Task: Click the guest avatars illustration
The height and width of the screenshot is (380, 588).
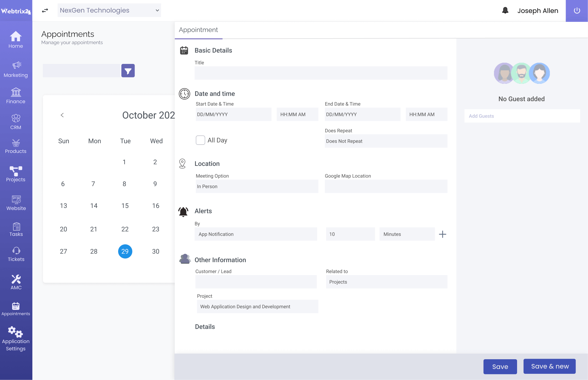Action: click(522, 73)
